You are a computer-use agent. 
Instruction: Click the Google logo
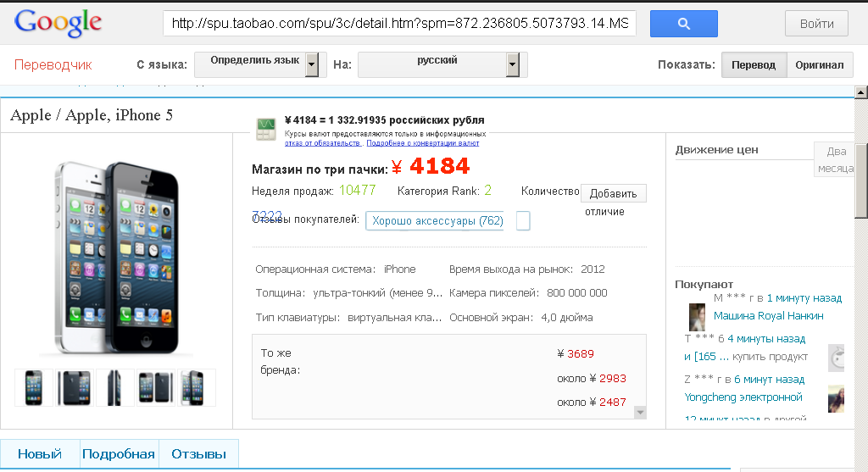pos(58,23)
